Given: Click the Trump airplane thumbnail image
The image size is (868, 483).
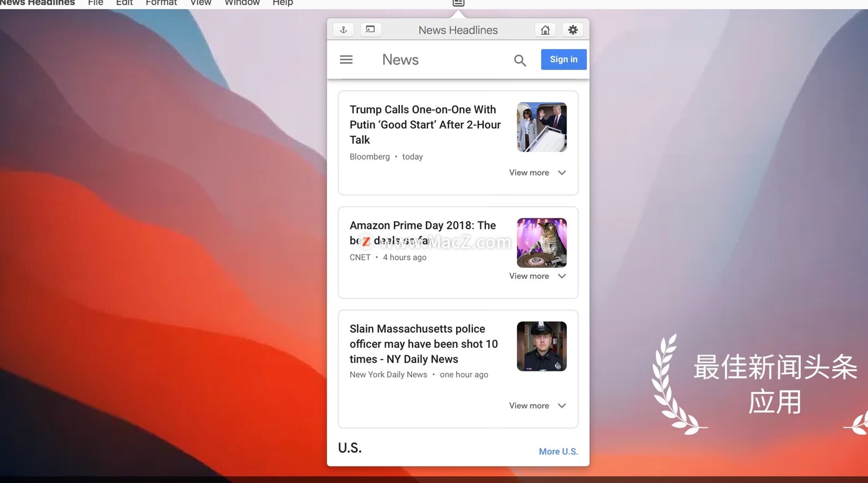Looking at the screenshot, I should point(542,127).
